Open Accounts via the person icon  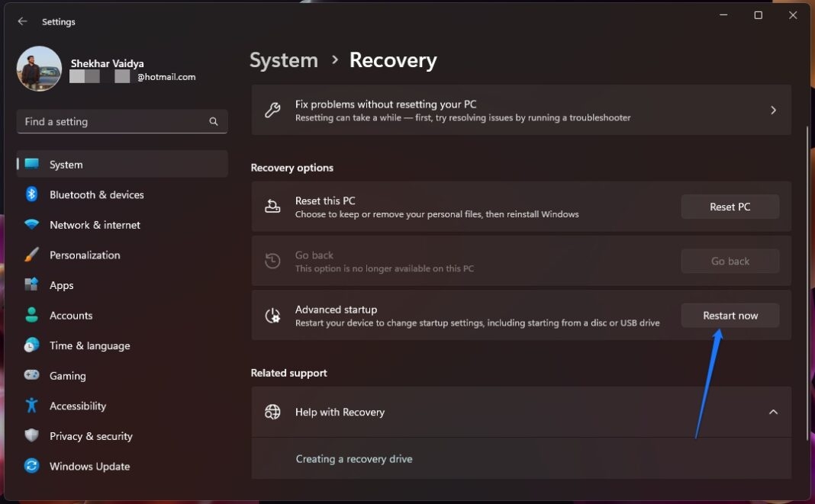click(31, 315)
